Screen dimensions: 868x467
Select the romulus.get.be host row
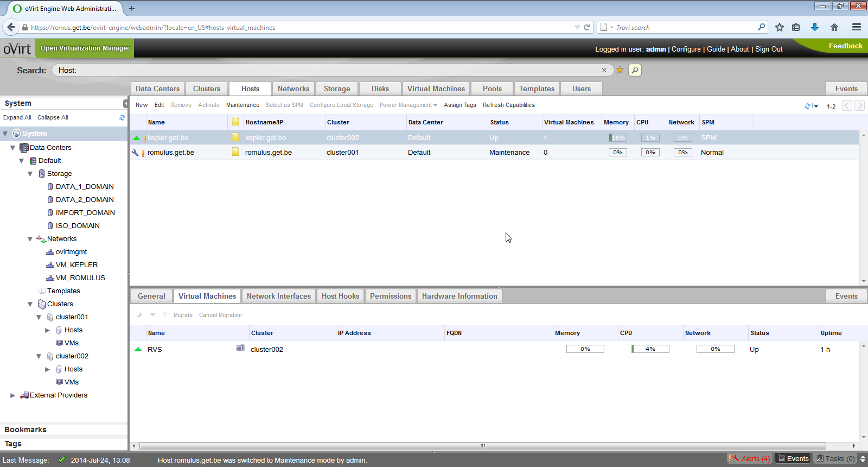tap(171, 153)
